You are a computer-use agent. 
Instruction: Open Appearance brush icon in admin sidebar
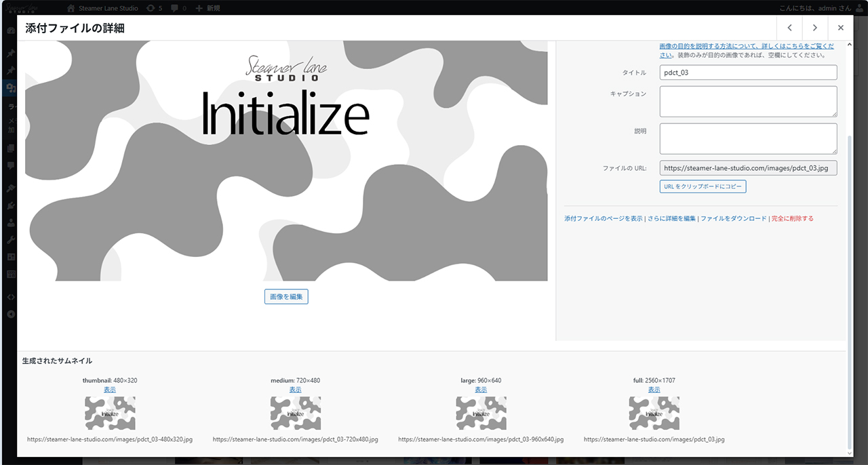click(11, 188)
